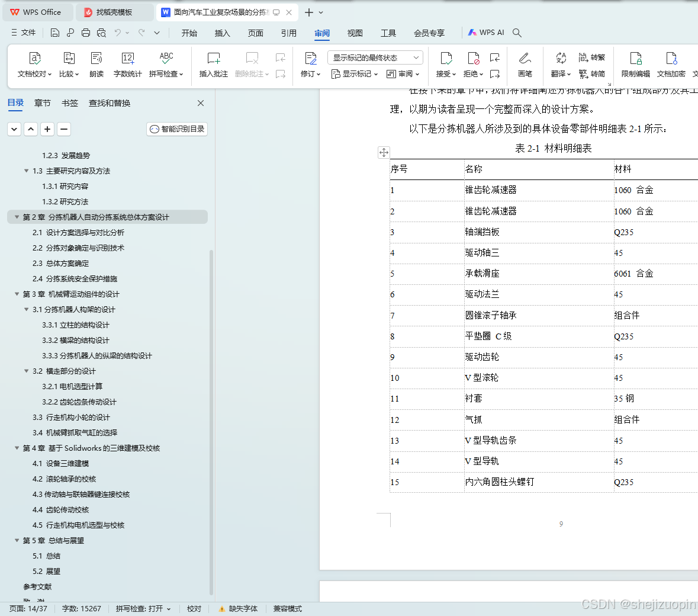Open WPS AI
Image resolution: width=698 pixels, height=616 pixels.
485,33
